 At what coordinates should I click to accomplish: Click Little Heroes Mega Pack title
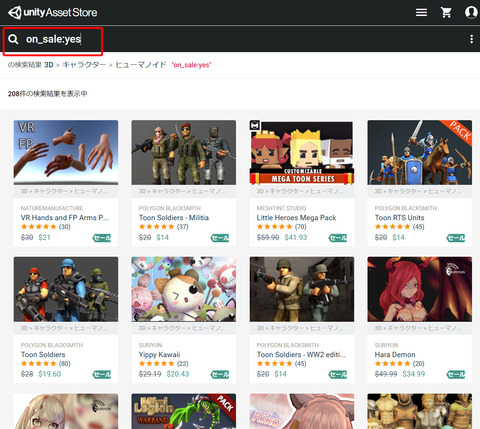(296, 218)
